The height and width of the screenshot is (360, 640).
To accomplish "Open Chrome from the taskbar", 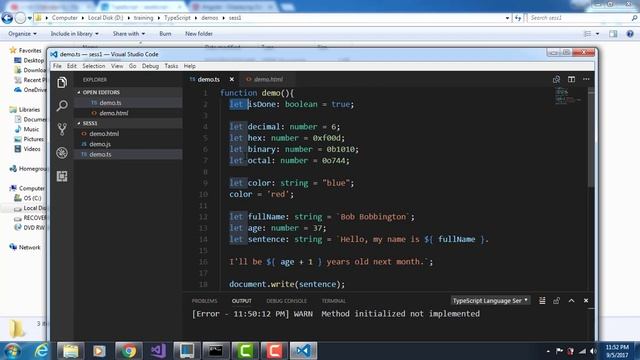I will tap(129, 351).
